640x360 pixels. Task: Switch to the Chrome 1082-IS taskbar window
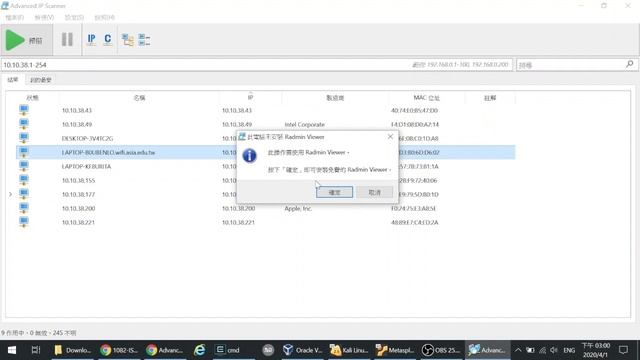pos(119,350)
